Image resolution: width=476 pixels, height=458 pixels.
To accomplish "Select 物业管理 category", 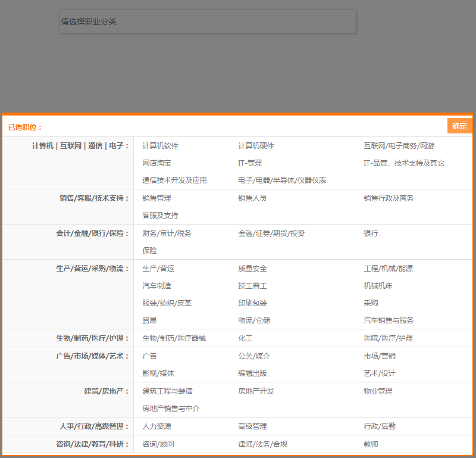I will tap(378, 391).
